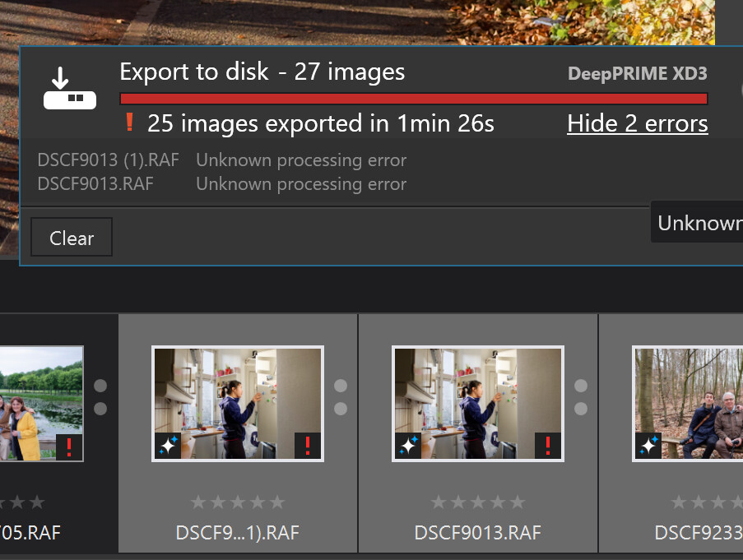Click red error badge on the lake photo thumbnail
743x560 pixels.
pos(69,447)
